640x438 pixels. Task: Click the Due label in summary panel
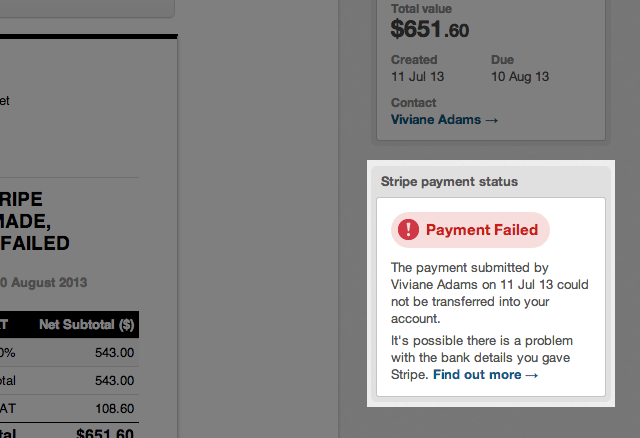click(x=502, y=60)
